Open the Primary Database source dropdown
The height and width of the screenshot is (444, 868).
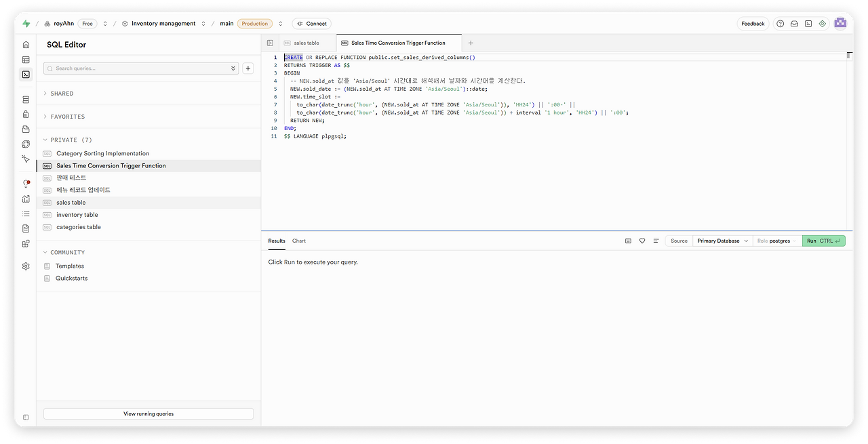(723, 241)
